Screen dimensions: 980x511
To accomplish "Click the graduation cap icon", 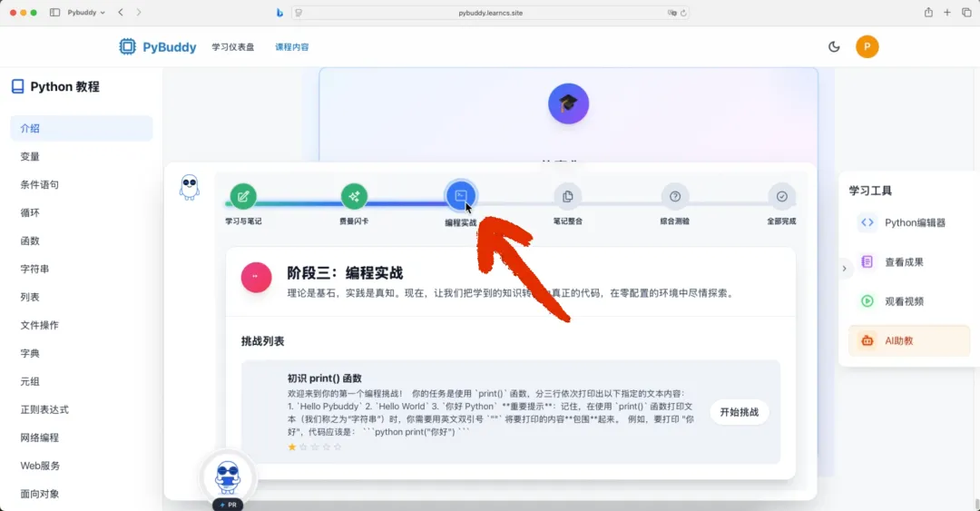I will coord(568,103).
